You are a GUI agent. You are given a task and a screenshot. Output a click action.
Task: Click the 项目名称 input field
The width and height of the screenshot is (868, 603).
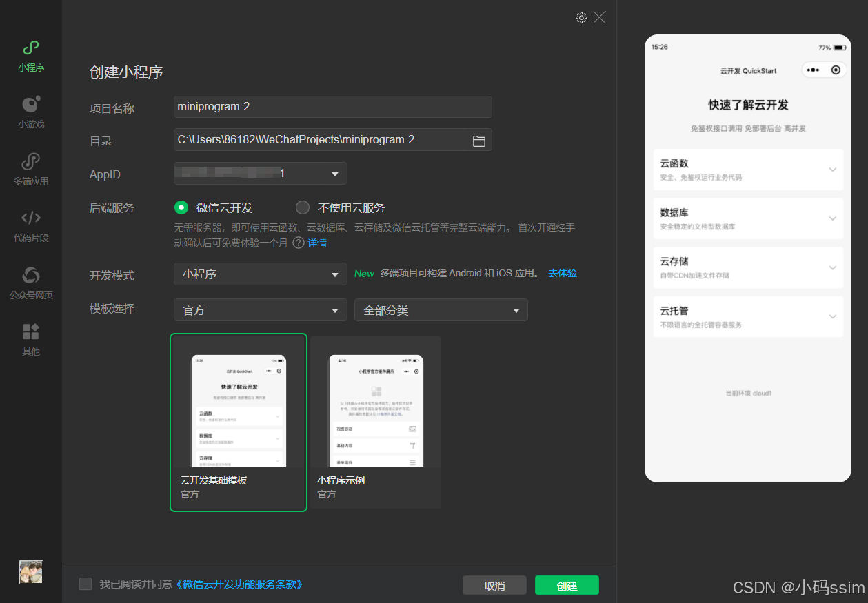[333, 107]
